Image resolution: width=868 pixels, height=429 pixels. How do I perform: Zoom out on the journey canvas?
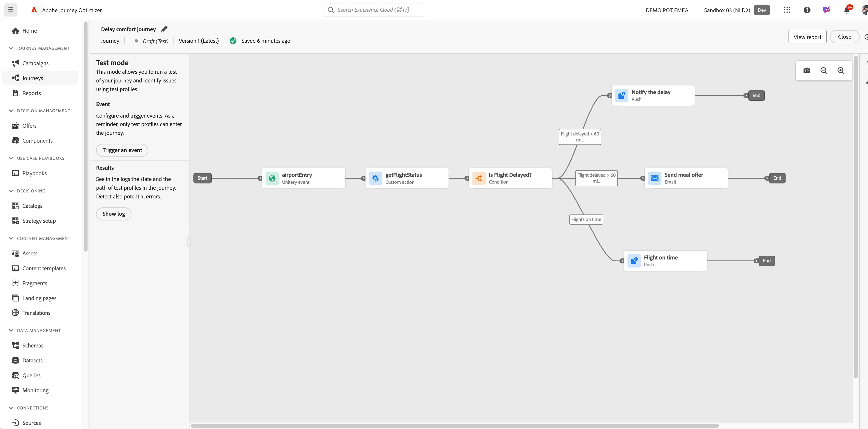[824, 70]
